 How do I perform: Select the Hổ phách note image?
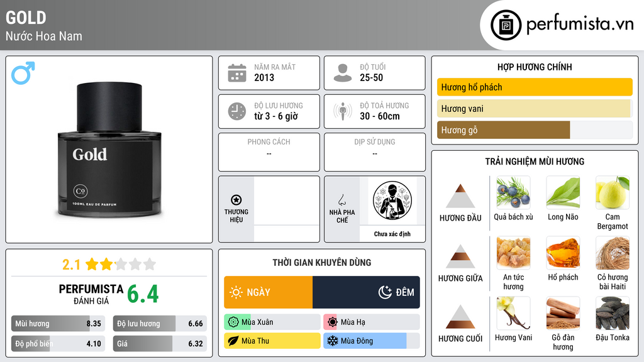pyautogui.click(x=563, y=253)
